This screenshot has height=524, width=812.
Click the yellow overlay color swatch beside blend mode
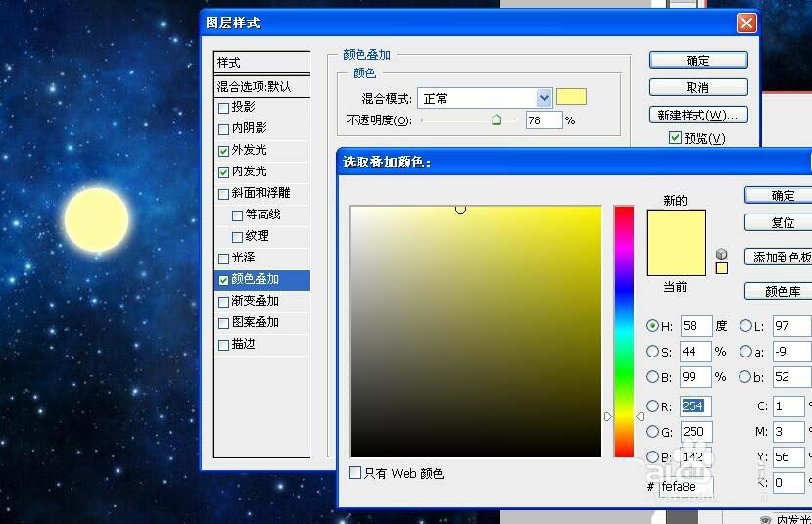point(571,97)
